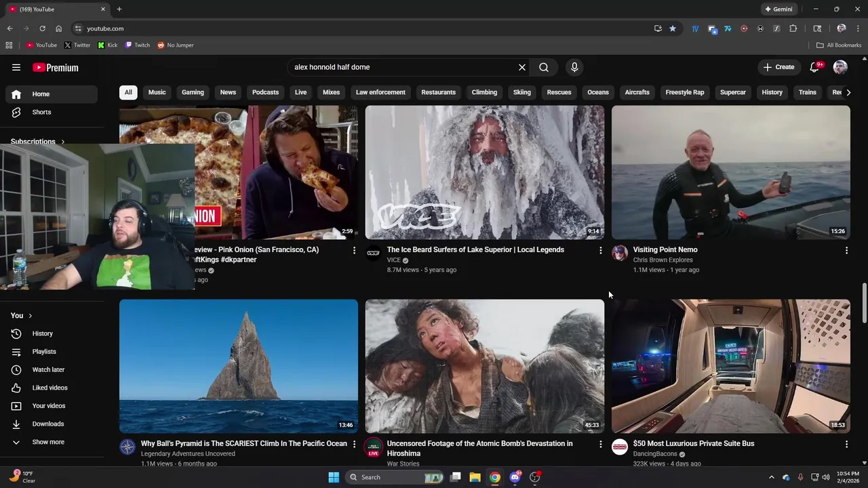Click the magnifying glass search button
The width and height of the screenshot is (868, 488).
click(544, 67)
